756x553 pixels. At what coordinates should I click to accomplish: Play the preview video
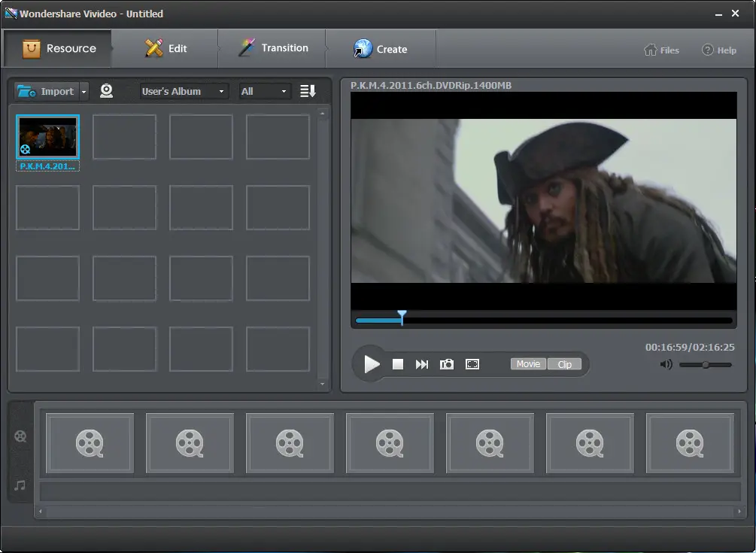[x=372, y=364]
